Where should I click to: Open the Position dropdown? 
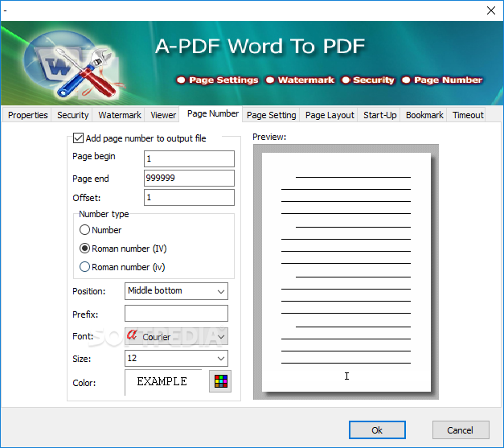point(176,291)
